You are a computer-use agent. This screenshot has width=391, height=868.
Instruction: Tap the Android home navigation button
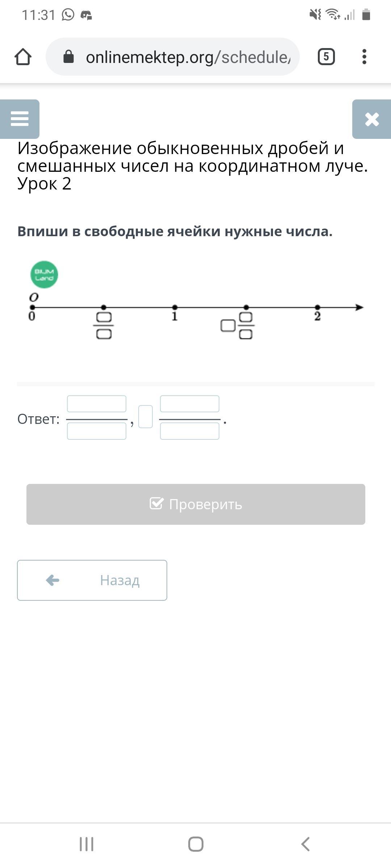tap(196, 844)
